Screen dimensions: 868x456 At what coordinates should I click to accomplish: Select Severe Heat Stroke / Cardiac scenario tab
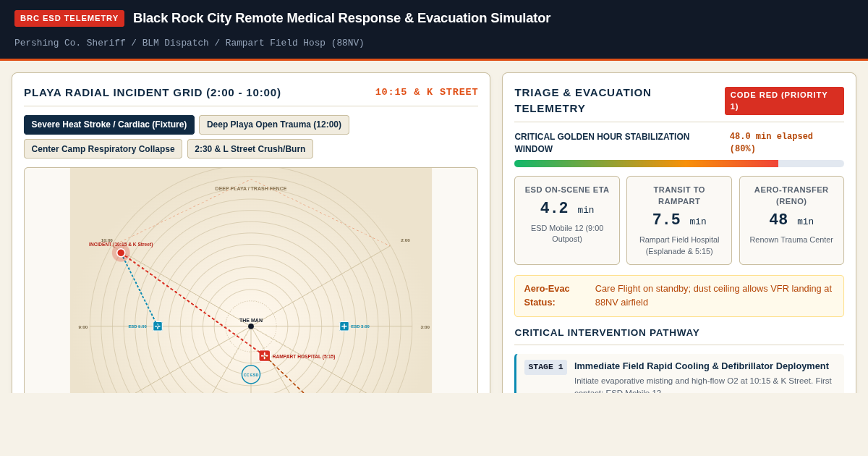pyautogui.click(x=109, y=124)
